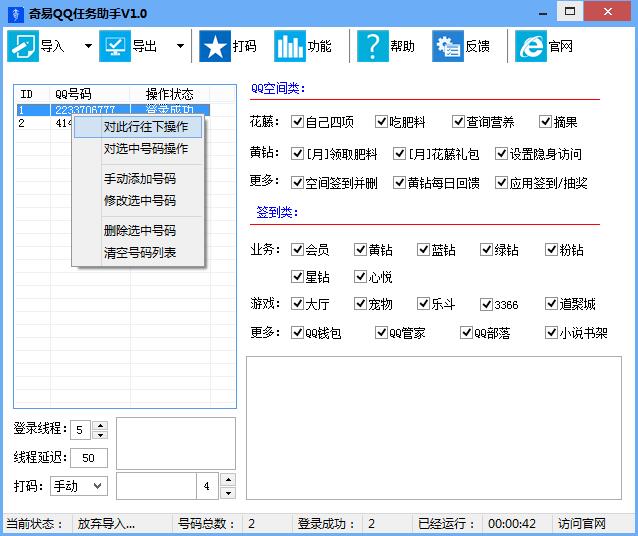Viewport: 638px width, 536px height.
Task: Open the 官网 browser icon
Action: (x=530, y=47)
